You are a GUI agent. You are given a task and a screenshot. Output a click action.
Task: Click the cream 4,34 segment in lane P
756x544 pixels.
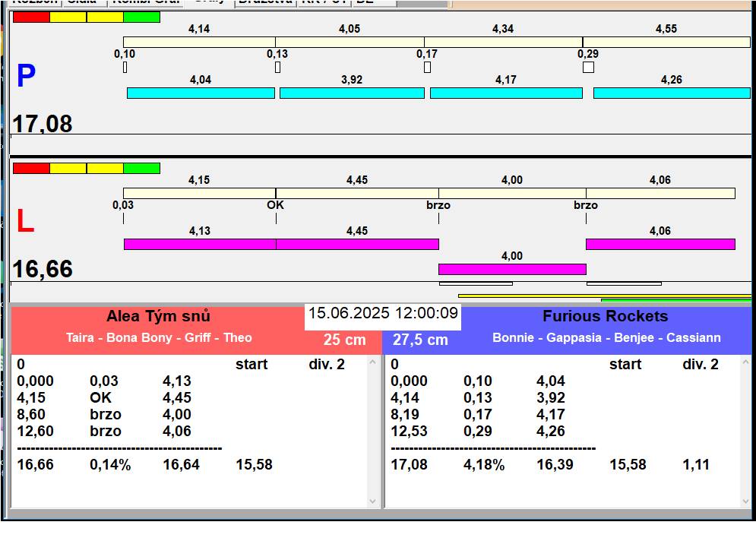[503, 43]
